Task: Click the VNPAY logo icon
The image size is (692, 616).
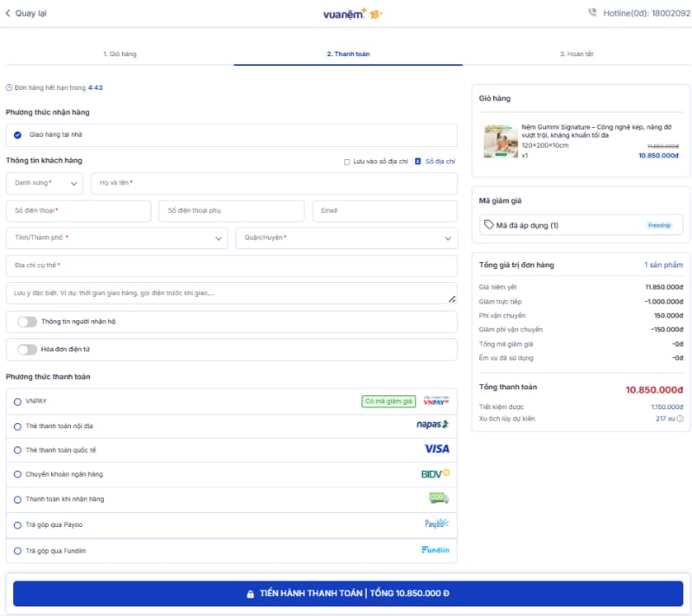Action: [x=435, y=401]
